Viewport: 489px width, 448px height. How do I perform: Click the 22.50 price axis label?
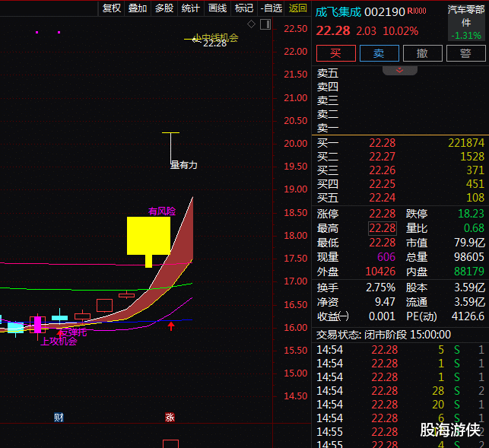[x=295, y=29]
